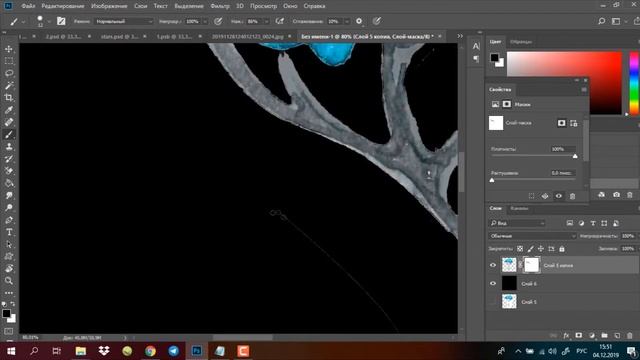The height and width of the screenshot is (360, 640).
Task: Select the Horizontal Type tool
Action: [9, 232]
